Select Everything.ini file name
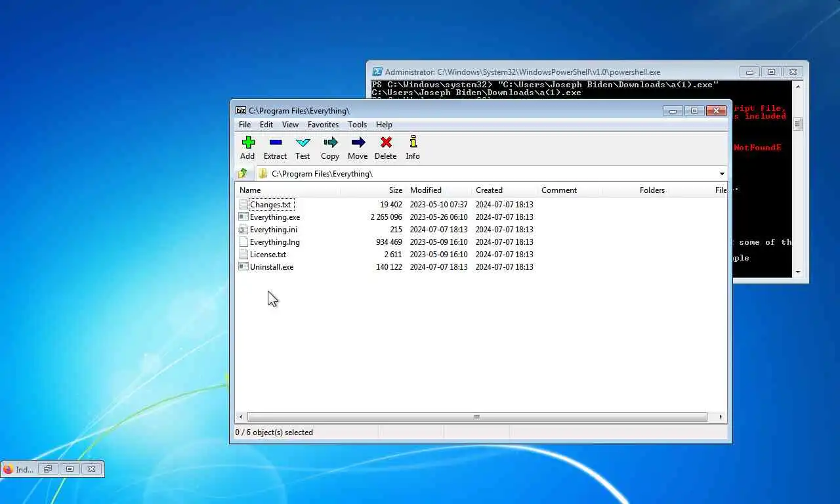840x504 pixels. point(274,230)
